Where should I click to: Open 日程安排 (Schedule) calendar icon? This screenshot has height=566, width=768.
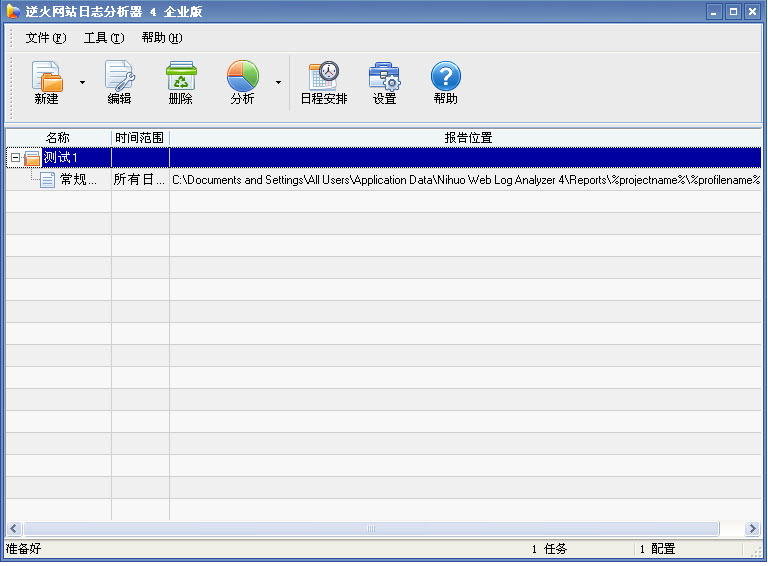[x=323, y=76]
